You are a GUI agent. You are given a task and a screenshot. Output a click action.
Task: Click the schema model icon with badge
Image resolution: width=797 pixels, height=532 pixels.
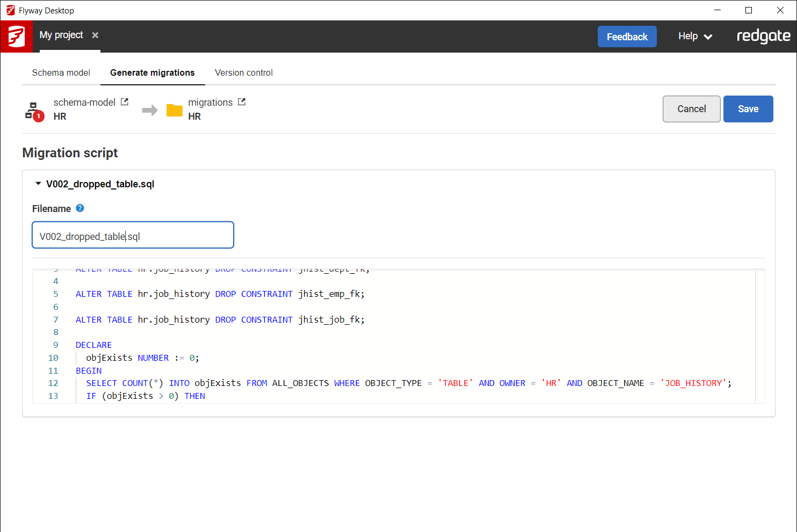pyautogui.click(x=33, y=111)
